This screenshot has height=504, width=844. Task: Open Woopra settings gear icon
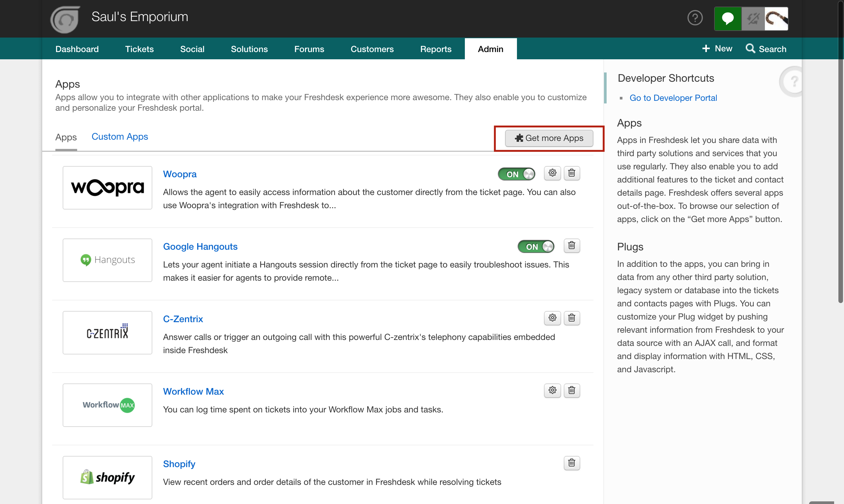(552, 173)
